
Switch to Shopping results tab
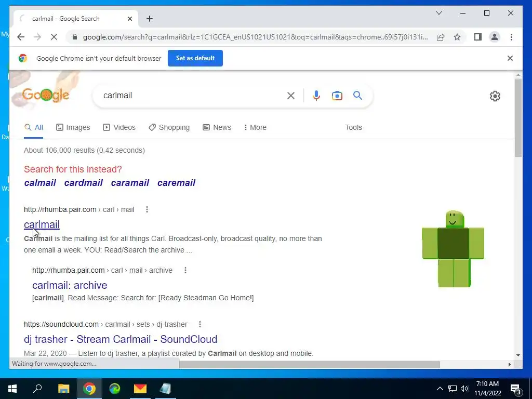coord(169,128)
